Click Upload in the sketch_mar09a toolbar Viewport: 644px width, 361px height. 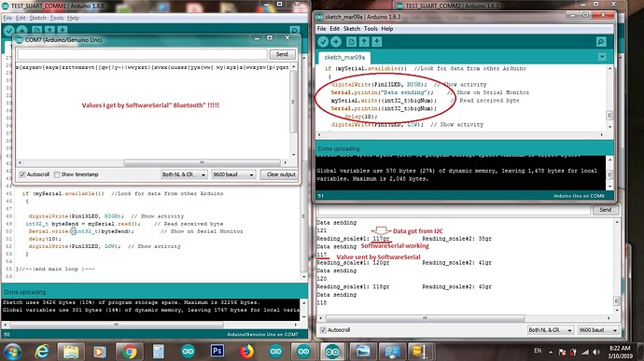(x=336, y=41)
